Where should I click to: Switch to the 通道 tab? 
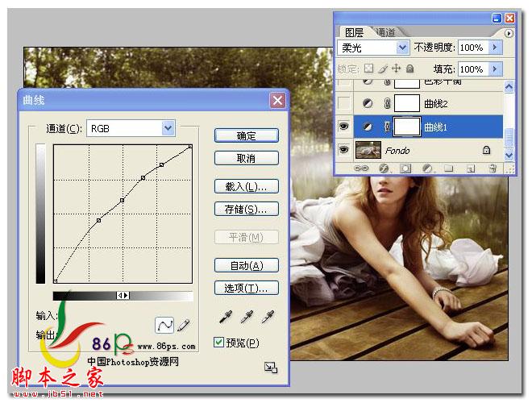click(385, 32)
